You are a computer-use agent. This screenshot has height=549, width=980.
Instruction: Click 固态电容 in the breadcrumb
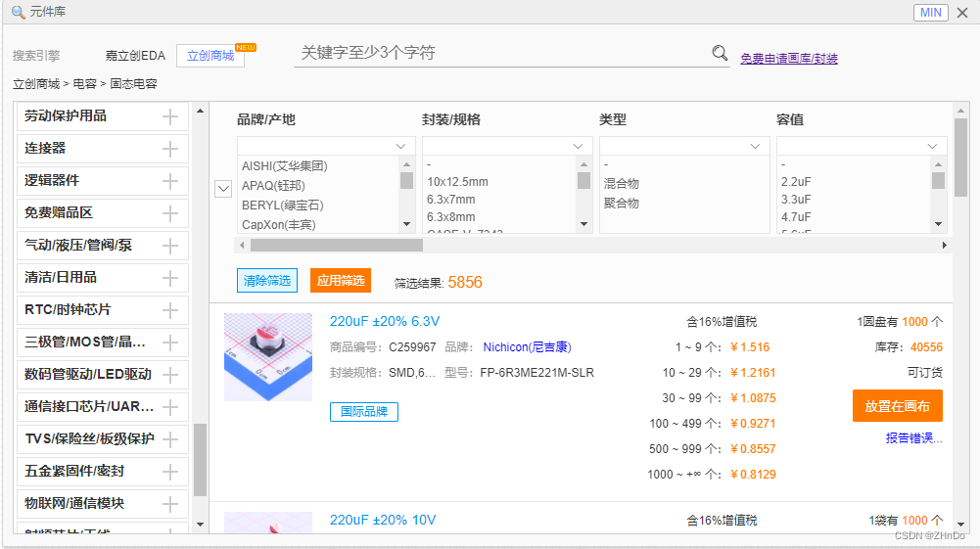(133, 84)
